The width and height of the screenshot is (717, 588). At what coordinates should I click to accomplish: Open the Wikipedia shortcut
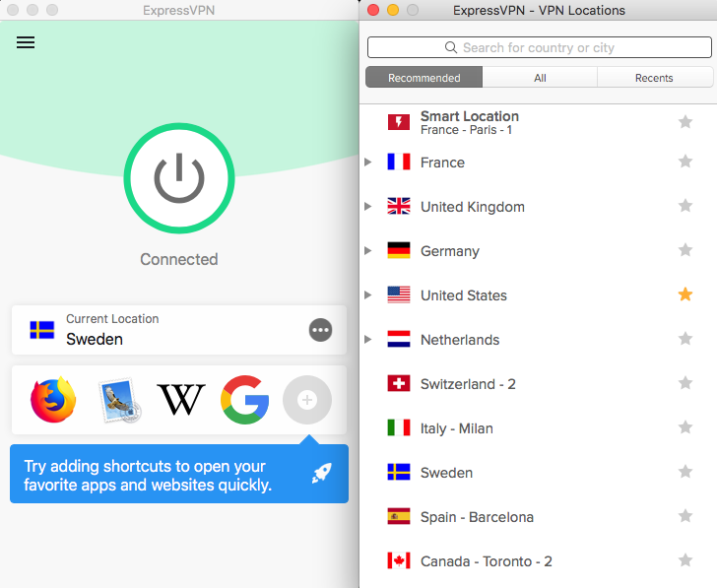(x=181, y=400)
